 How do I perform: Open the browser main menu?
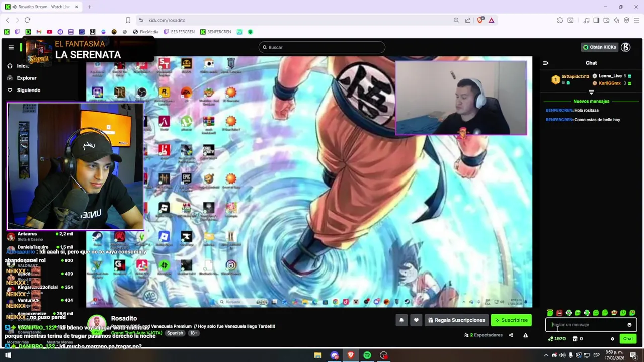coord(637,20)
